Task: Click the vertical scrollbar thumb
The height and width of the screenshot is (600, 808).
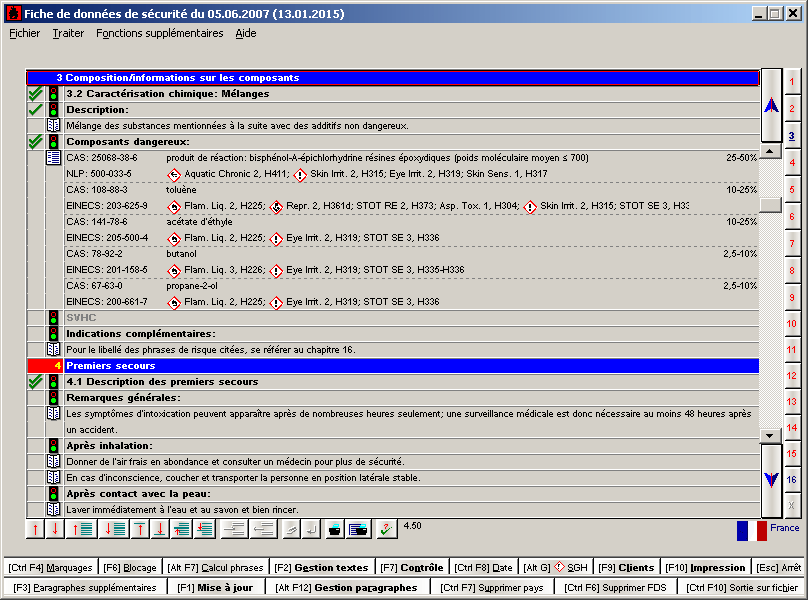Action: coord(770,205)
